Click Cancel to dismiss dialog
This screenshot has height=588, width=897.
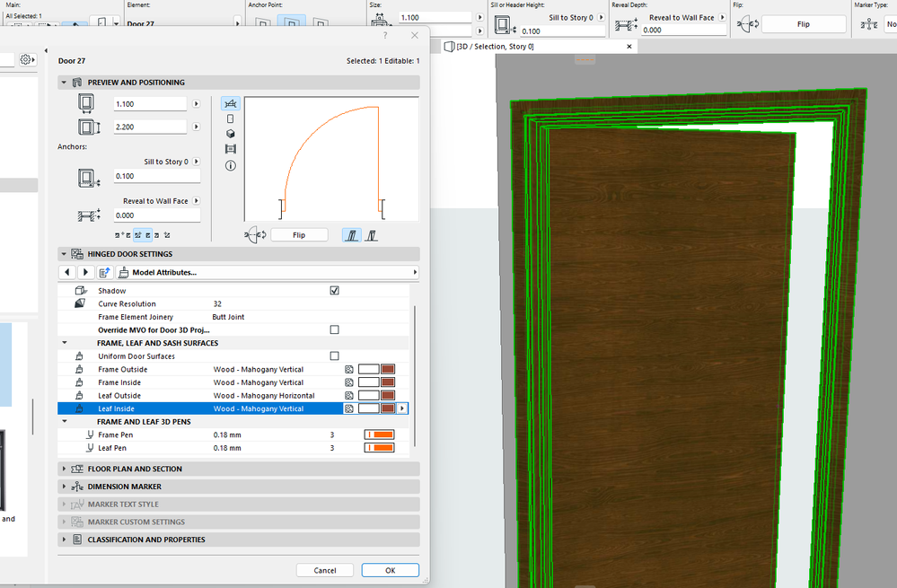click(x=325, y=570)
